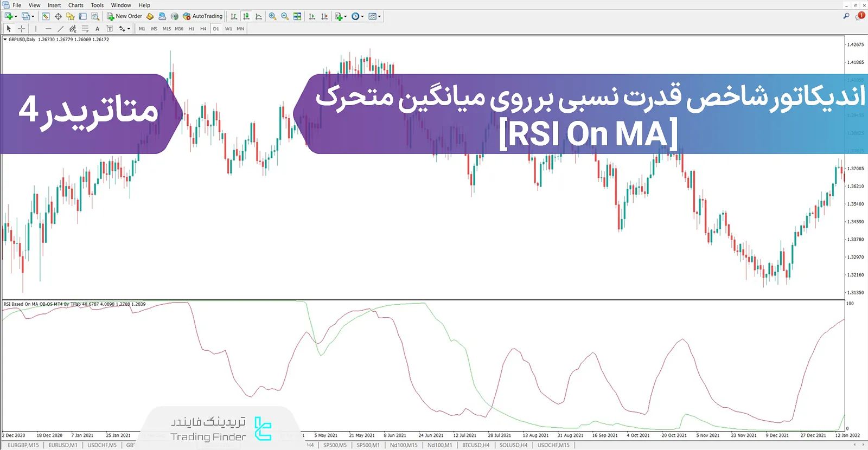Screen dimensions: 868x450
Task: Select the horizontal line tool
Action: coord(48,29)
